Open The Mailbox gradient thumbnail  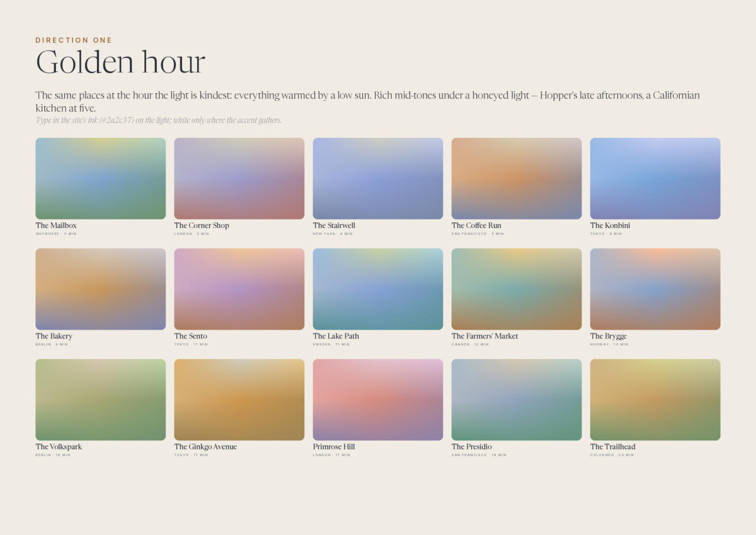[x=101, y=178]
